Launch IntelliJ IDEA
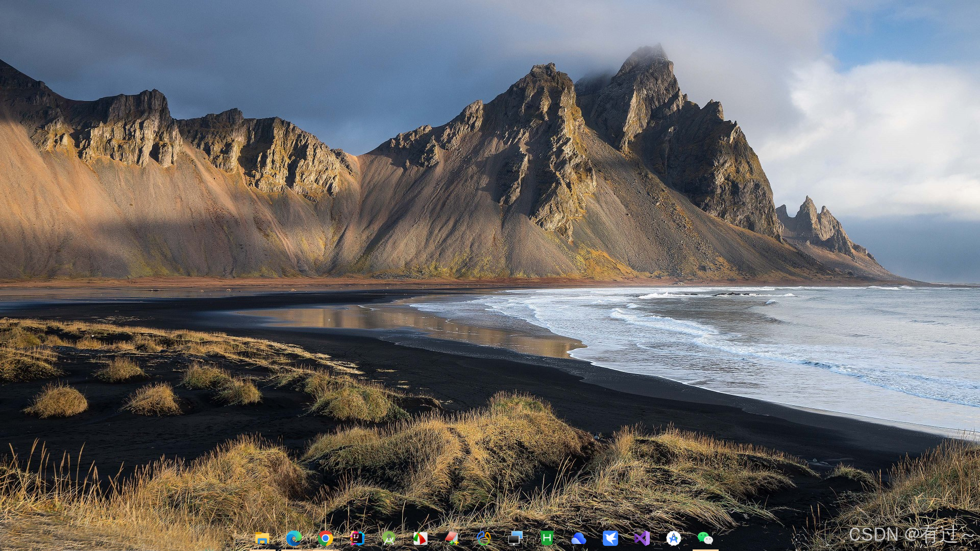The height and width of the screenshot is (551, 980). pos(357,538)
